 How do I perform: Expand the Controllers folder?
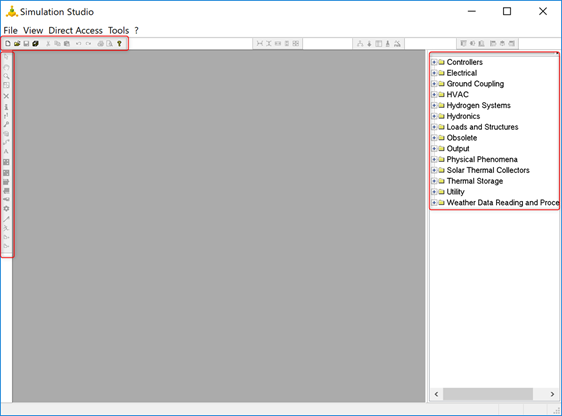434,62
